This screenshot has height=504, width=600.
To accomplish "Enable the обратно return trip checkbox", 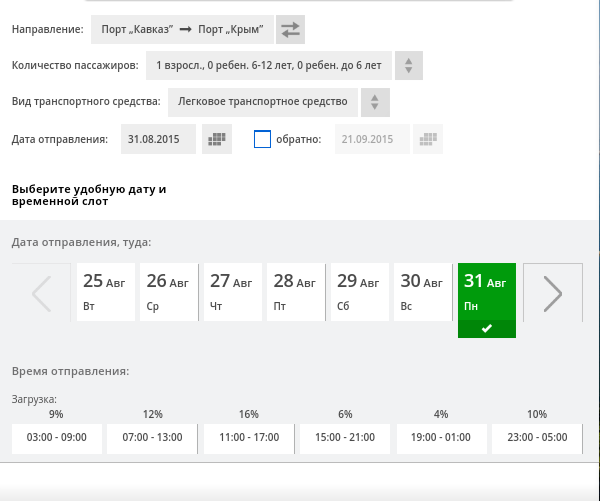I will click(263, 139).
